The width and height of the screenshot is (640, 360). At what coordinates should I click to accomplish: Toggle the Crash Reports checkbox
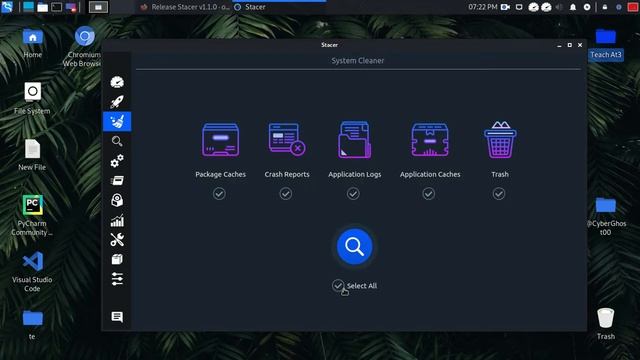pos(286,193)
